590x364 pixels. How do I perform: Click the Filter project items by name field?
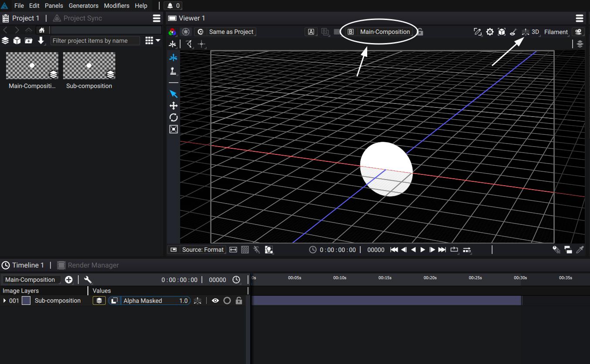(x=95, y=40)
